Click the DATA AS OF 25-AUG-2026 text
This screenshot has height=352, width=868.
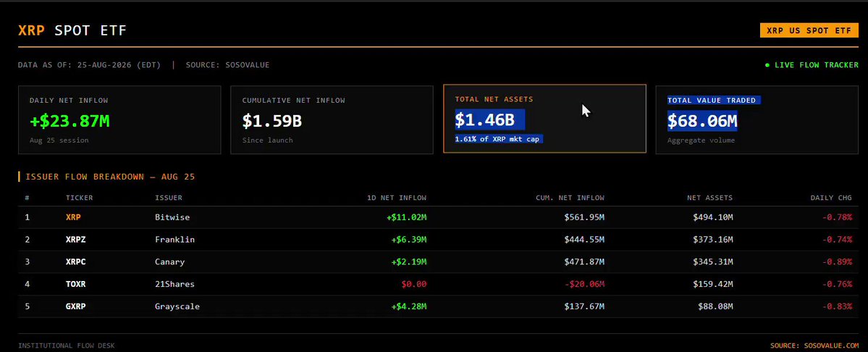89,65
